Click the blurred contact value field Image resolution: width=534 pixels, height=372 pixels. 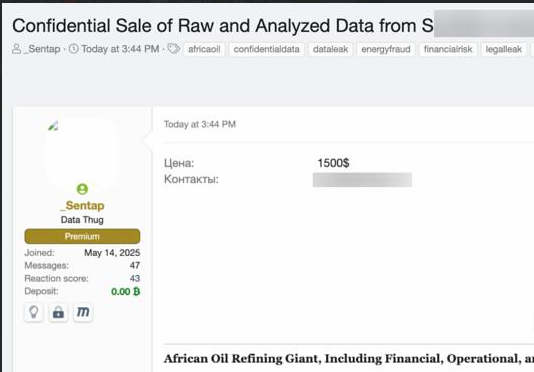tap(362, 180)
